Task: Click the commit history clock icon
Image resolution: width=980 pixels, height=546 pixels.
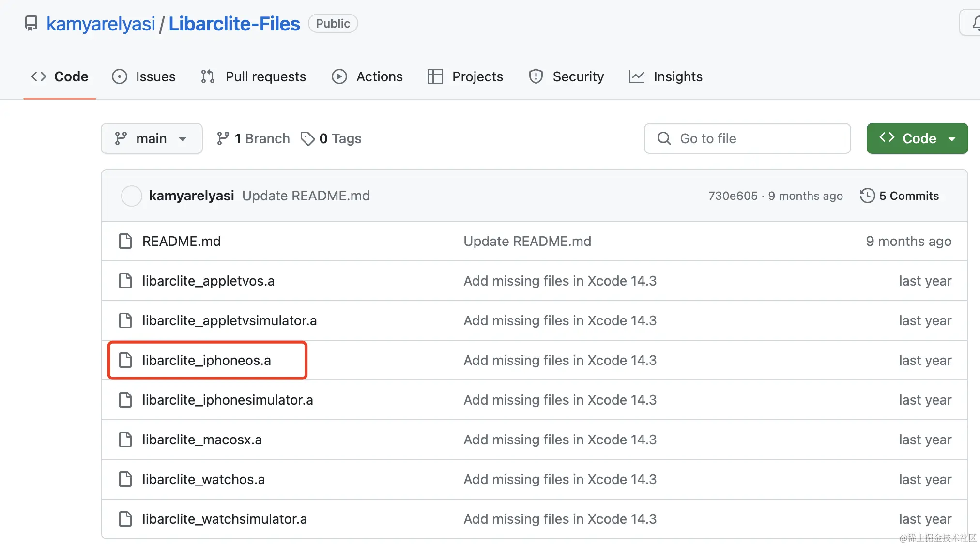Action: 867,196
